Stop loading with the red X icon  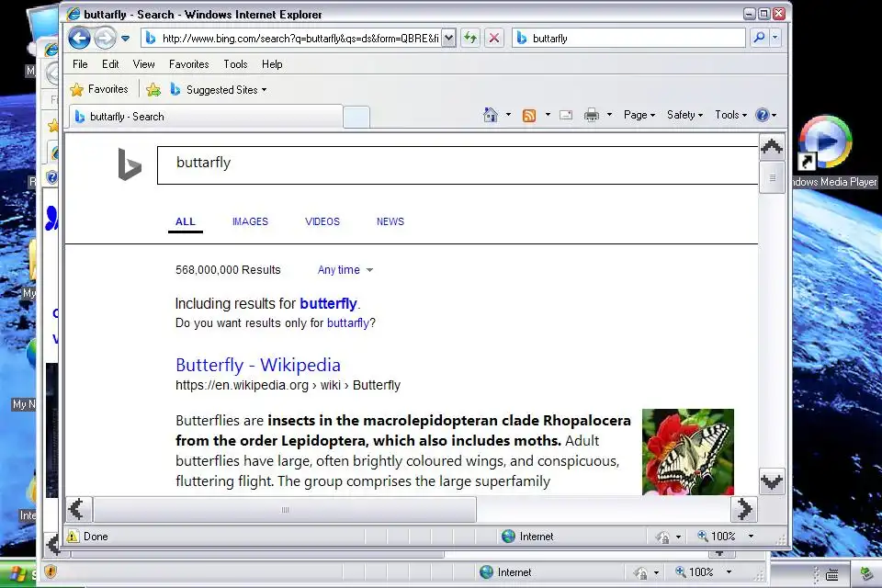point(494,39)
